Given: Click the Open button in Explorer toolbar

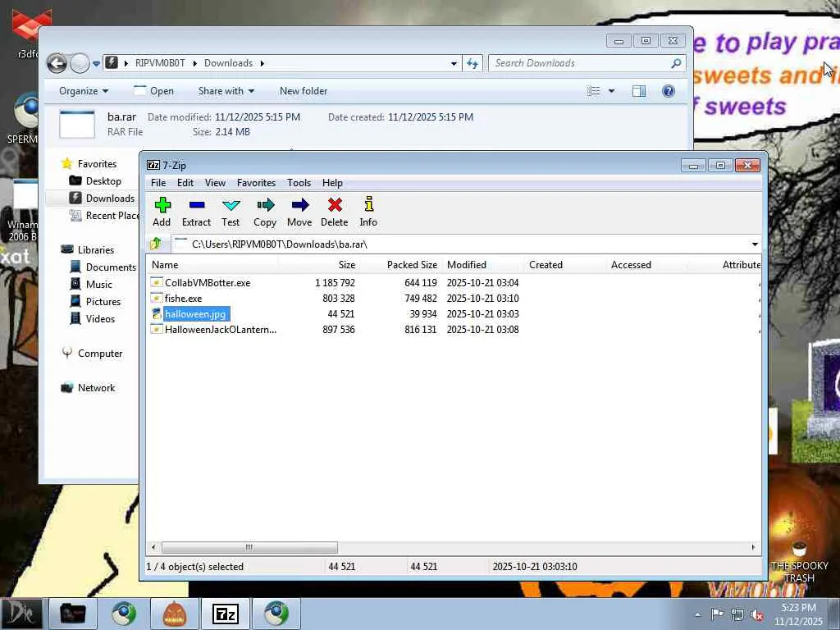Looking at the screenshot, I should click(153, 91).
